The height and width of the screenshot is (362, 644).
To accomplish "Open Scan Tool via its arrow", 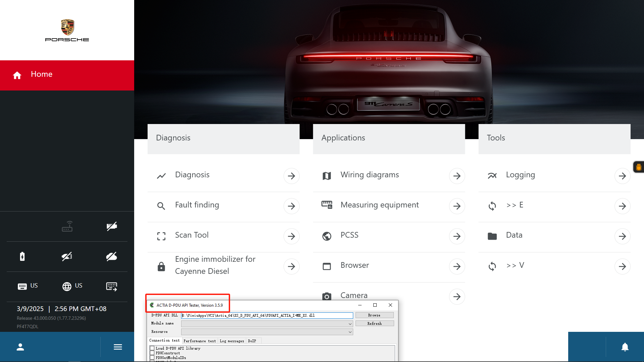I will pyautogui.click(x=291, y=236).
